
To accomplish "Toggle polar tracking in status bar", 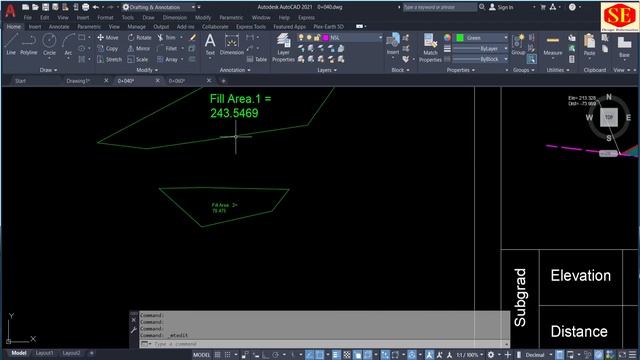I will click(276, 355).
